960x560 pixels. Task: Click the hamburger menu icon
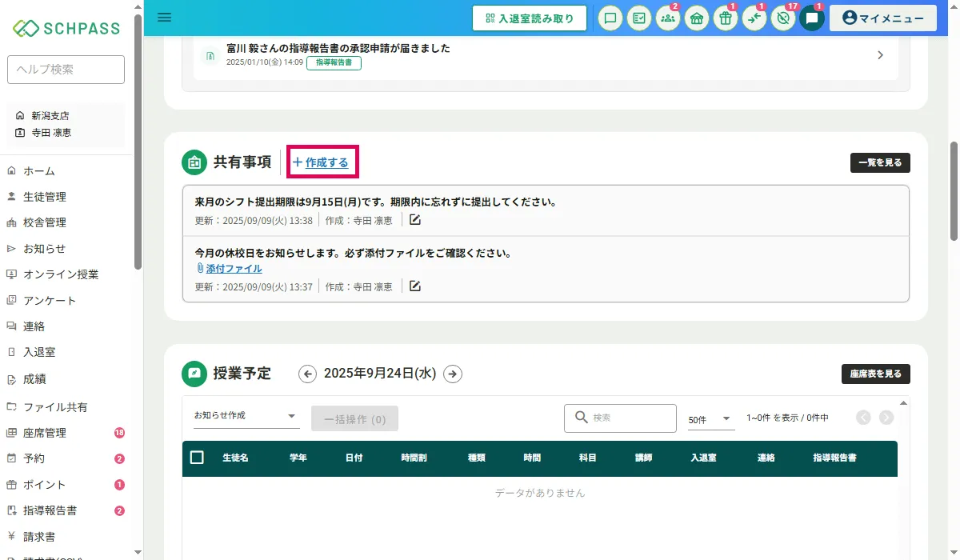click(165, 18)
